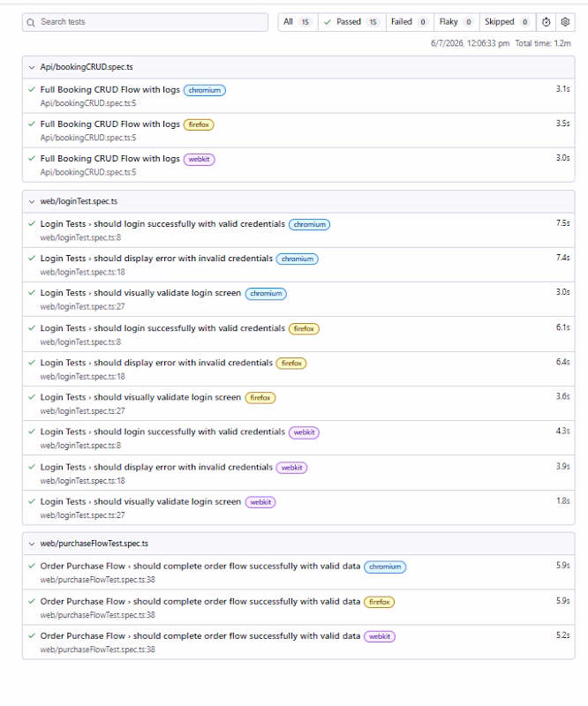Show Skipped tests filter

click(508, 22)
